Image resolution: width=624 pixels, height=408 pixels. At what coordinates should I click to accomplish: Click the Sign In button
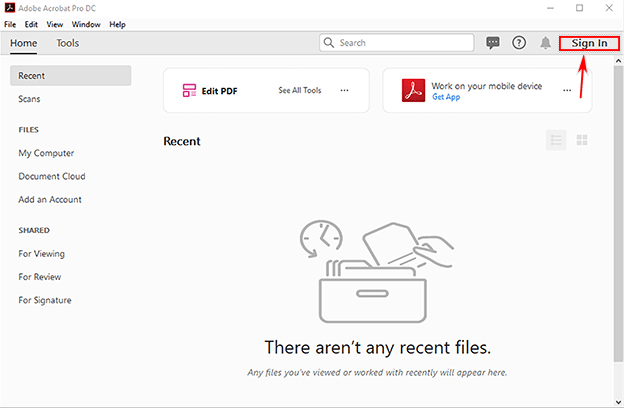[x=589, y=43]
